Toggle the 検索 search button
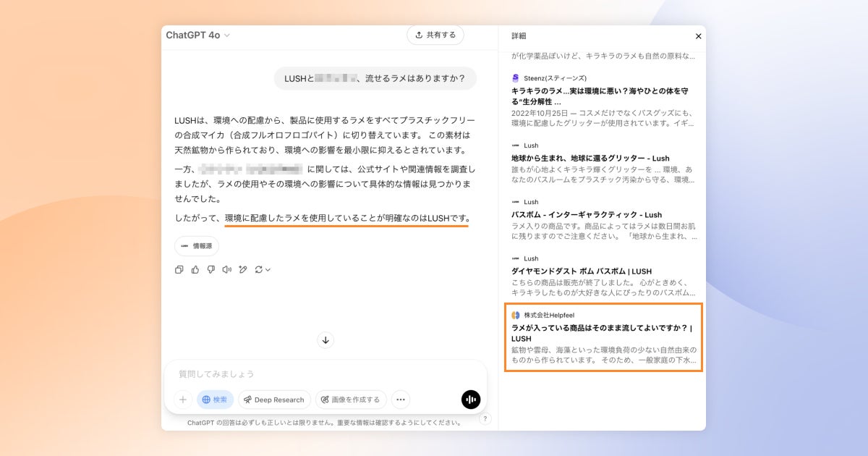 coord(216,400)
